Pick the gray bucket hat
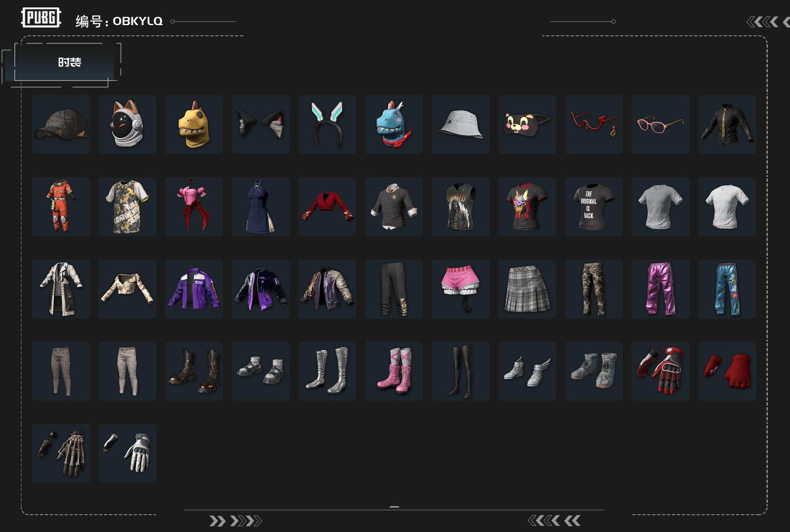This screenshot has width=790, height=532. [x=460, y=124]
